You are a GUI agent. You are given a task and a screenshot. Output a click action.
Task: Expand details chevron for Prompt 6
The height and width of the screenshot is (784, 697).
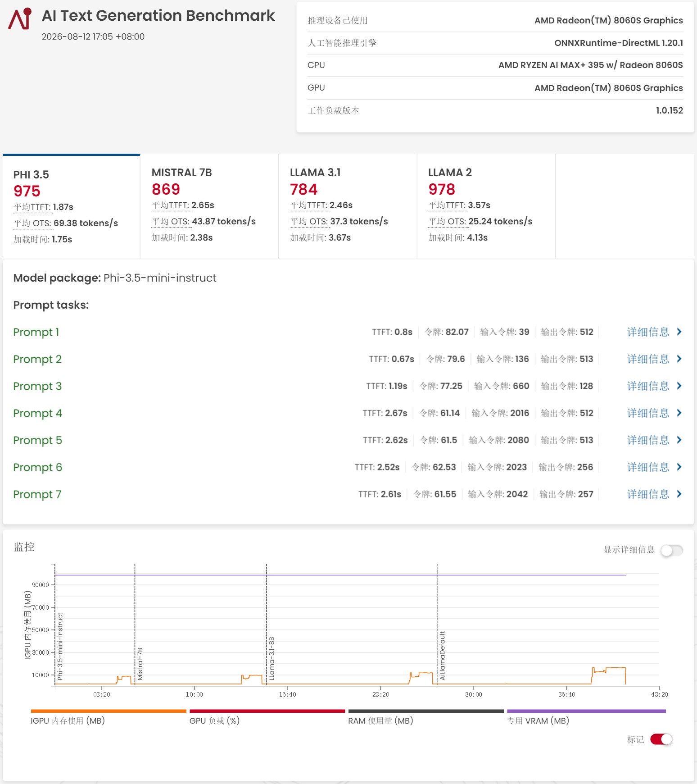pos(679,467)
